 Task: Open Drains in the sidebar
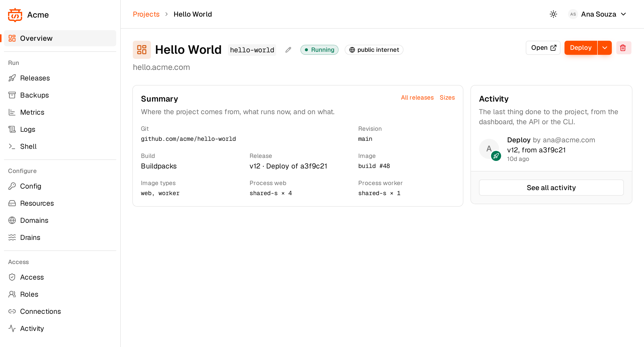(x=60, y=237)
